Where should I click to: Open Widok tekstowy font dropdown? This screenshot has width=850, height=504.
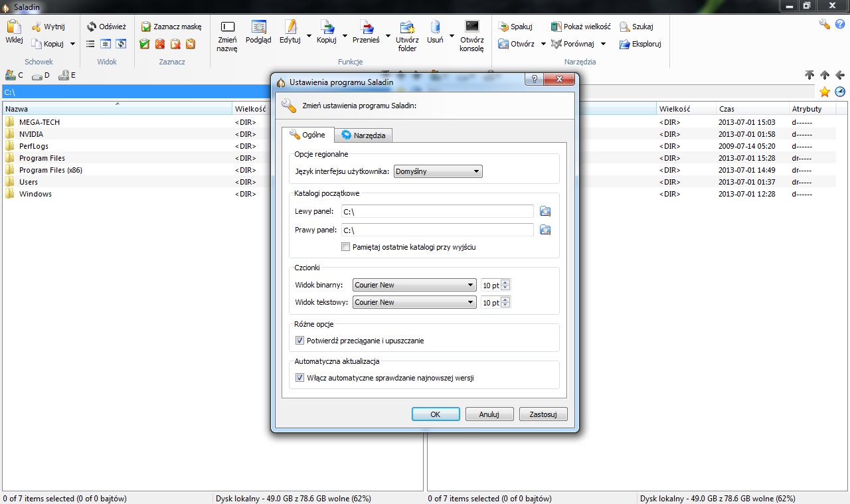pos(414,302)
